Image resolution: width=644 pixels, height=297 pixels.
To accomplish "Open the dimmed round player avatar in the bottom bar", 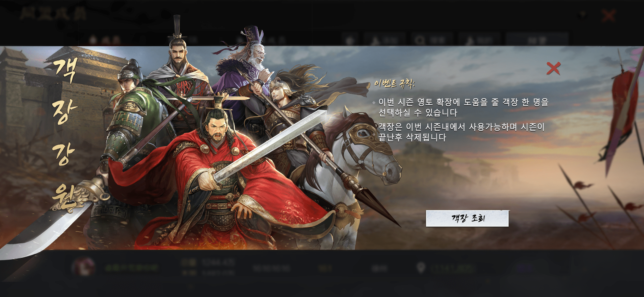I will click(x=83, y=267).
